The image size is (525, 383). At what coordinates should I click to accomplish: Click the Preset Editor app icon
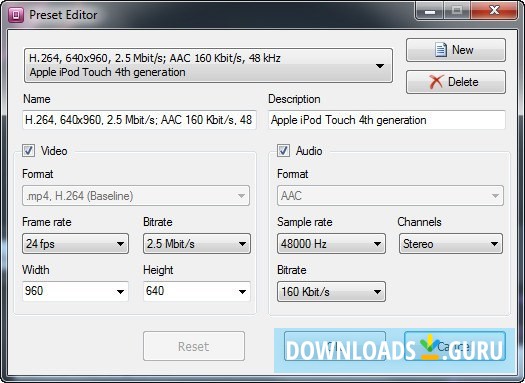[15, 15]
